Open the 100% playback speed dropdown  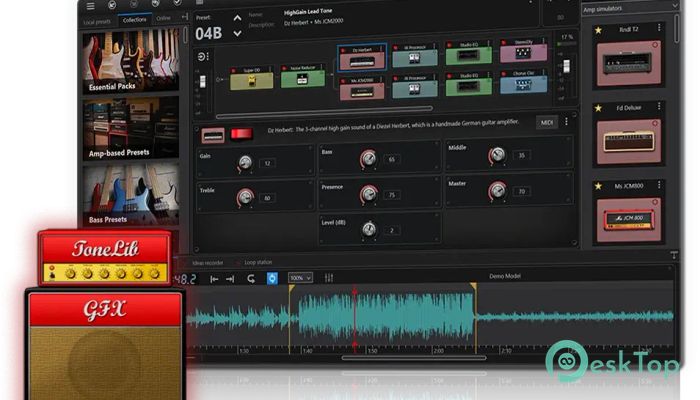pos(300,278)
